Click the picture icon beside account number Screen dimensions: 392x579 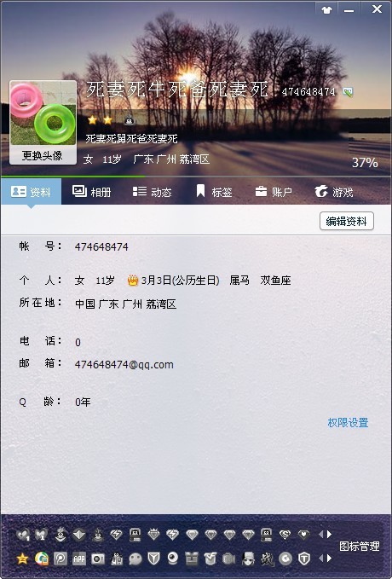(348, 91)
